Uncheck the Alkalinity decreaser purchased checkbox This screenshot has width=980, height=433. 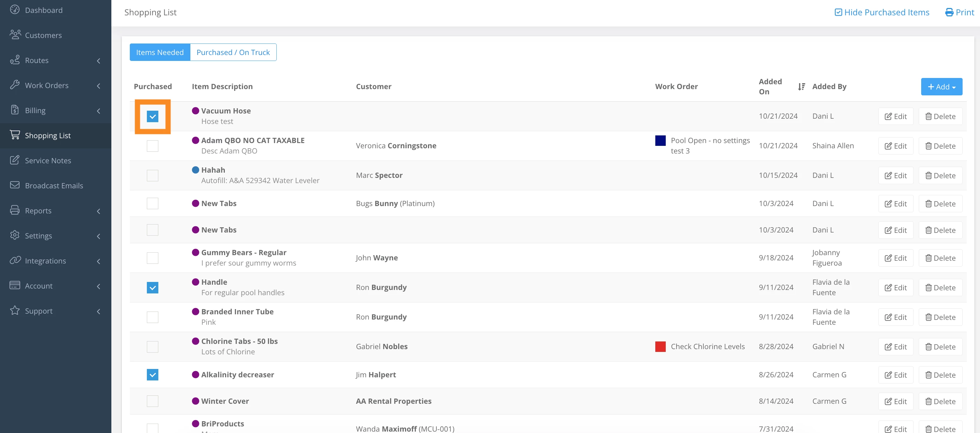pos(152,375)
